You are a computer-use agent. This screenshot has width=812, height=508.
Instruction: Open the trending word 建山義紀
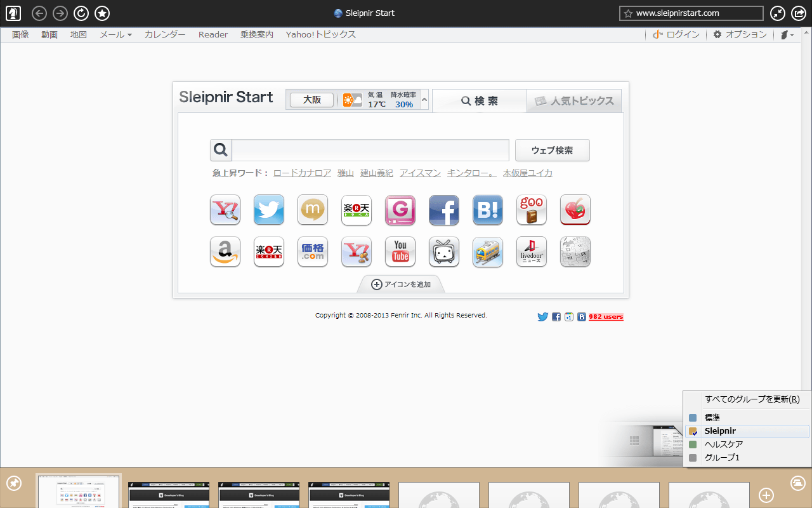[377, 173]
